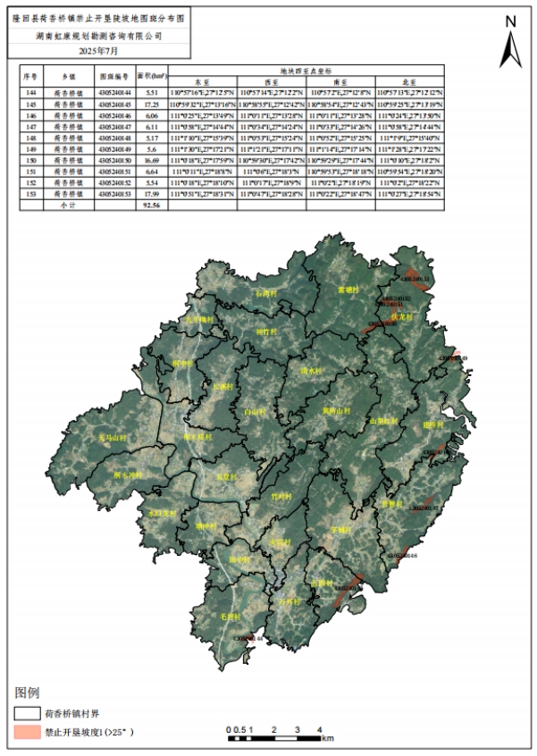Click the total area value 92.56
The height and width of the screenshot is (756, 537).
coord(151,205)
